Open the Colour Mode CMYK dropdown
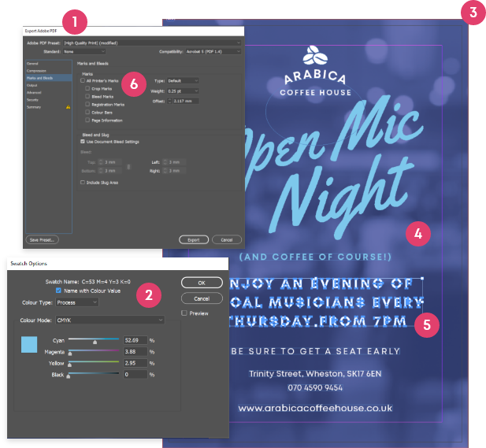 tap(109, 320)
